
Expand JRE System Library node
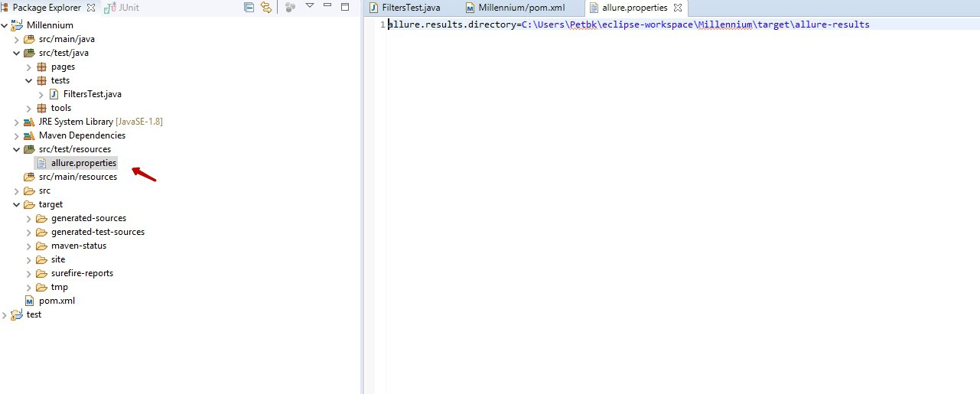[x=17, y=122]
